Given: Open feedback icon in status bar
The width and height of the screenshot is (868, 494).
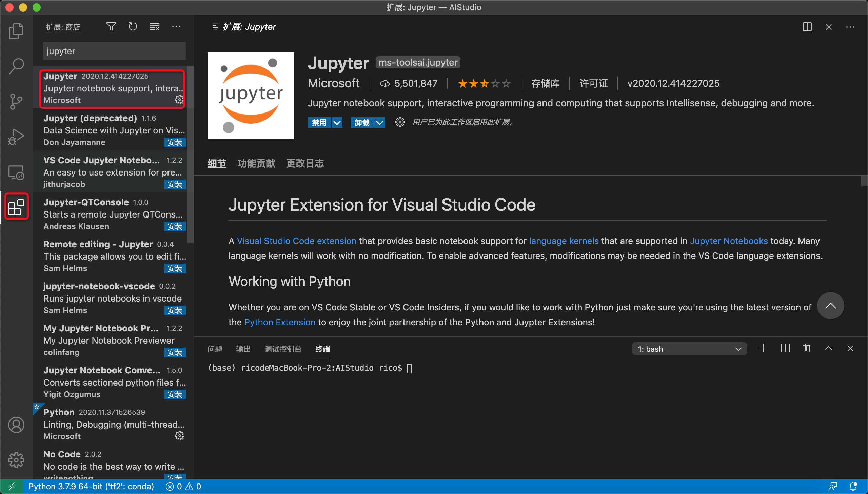Looking at the screenshot, I should click(832, 487).
